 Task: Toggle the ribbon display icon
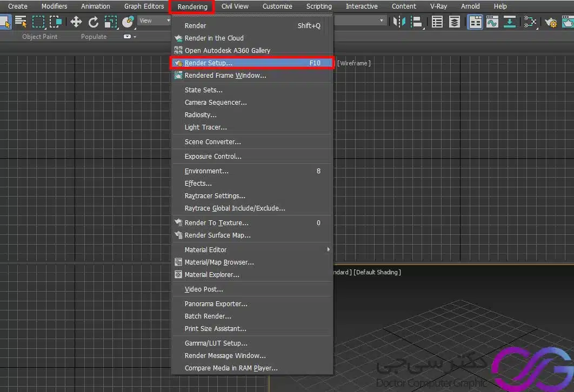475,22
